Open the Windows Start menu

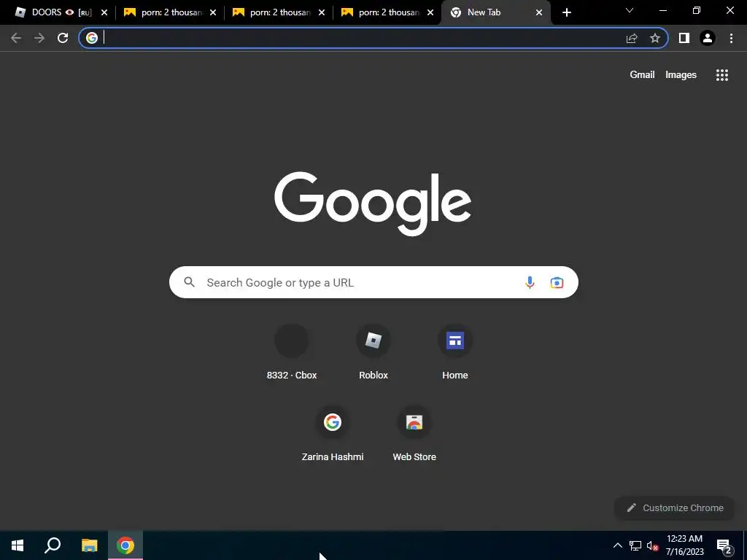[x=18, y=545]
